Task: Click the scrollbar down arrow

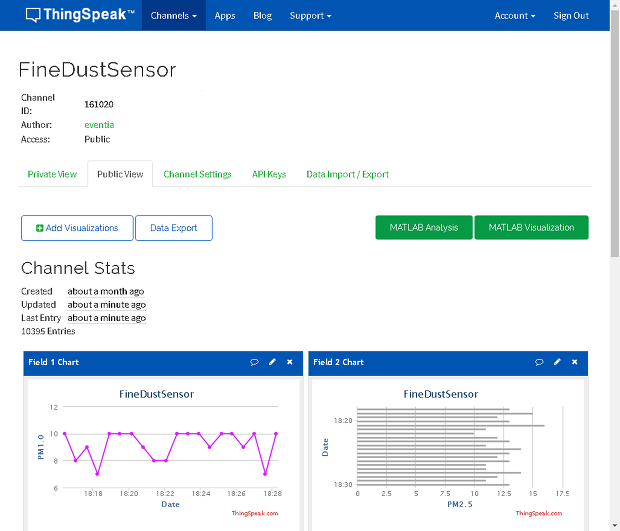Action: click(x=615, y=527)
